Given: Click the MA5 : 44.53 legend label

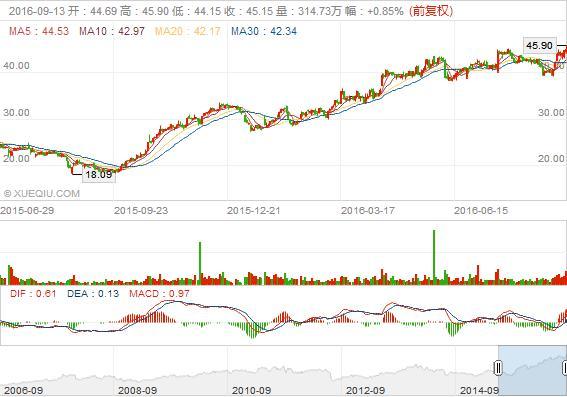Looking at the screenshot, I should [x=39, y=31].
